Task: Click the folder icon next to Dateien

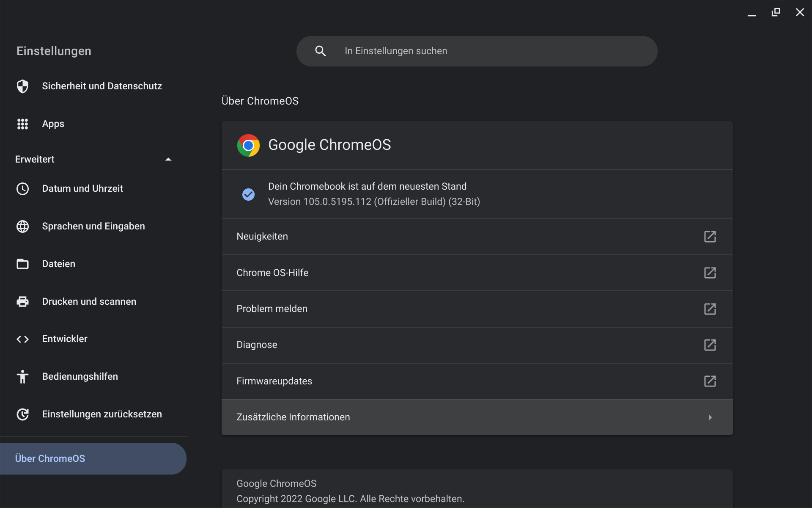Action: 22,264
